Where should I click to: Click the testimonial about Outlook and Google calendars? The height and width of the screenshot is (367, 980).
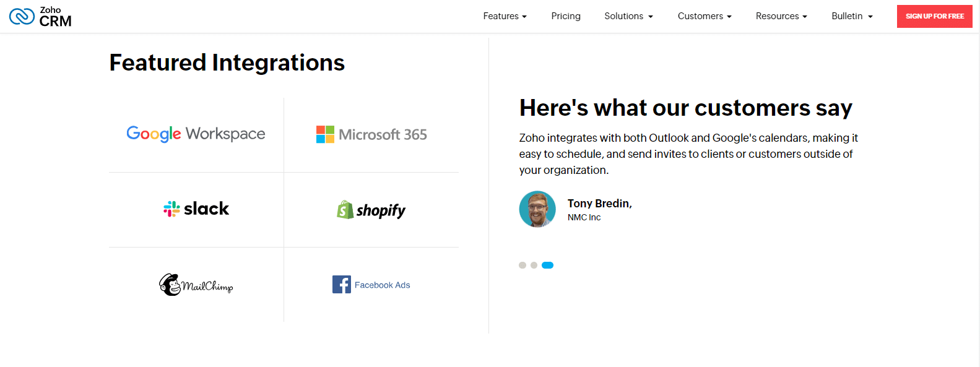pyautogui.click(x=688, y=154)
